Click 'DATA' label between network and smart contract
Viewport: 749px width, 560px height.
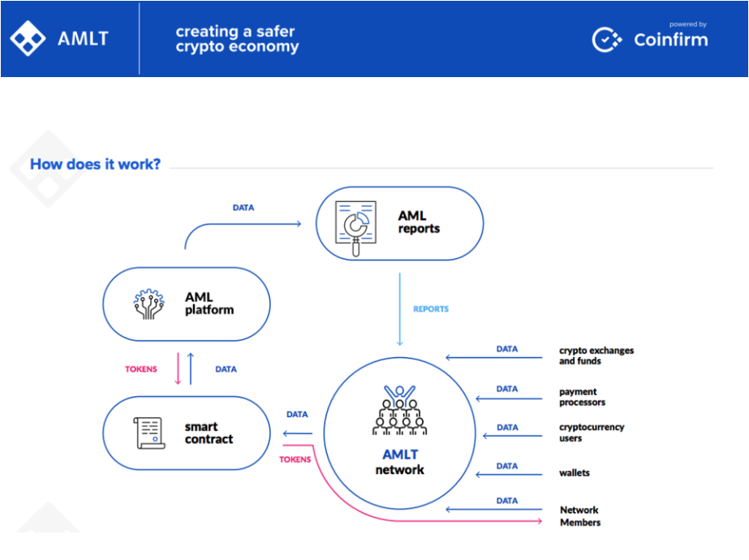(297, 415)
